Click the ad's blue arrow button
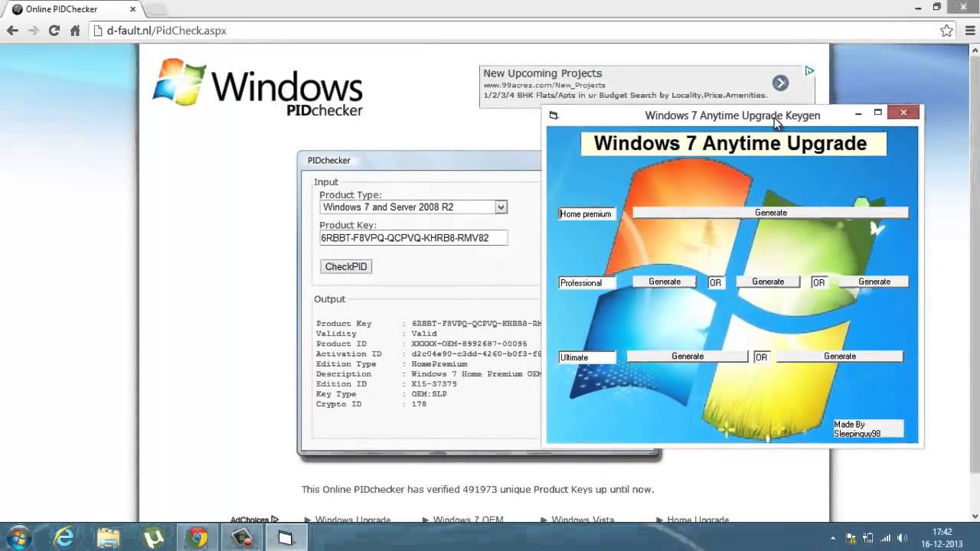Viewport: 980px width, 551px height. pyautogui.click(x=780, y=83)
